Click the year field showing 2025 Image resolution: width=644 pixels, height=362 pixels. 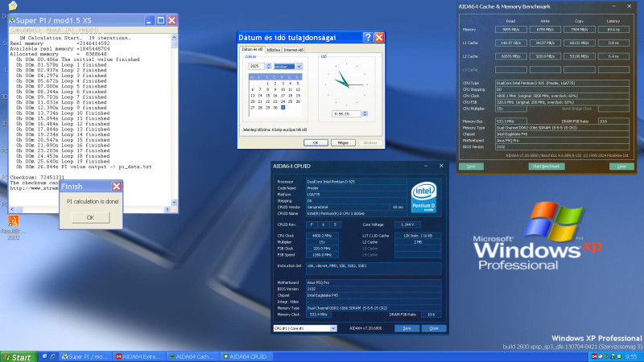pos(257,66)
